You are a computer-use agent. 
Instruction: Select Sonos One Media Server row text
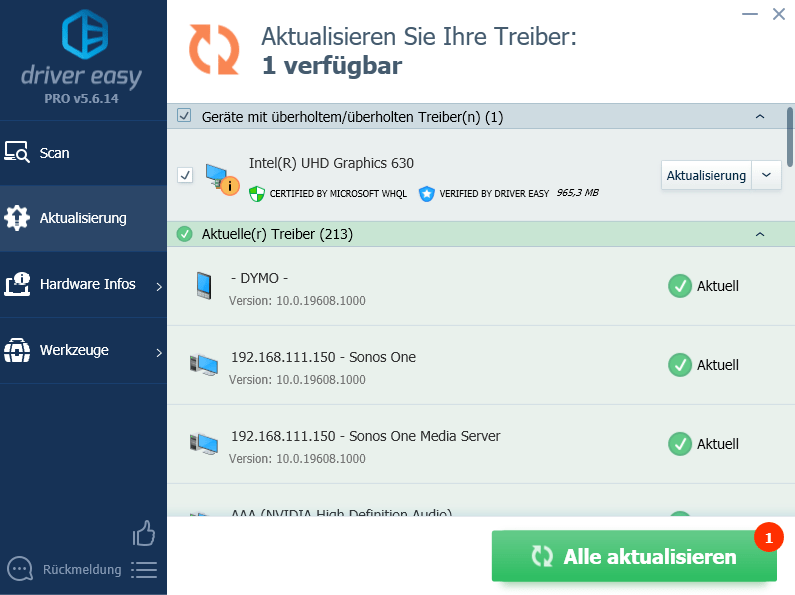(x=366, y=436)
